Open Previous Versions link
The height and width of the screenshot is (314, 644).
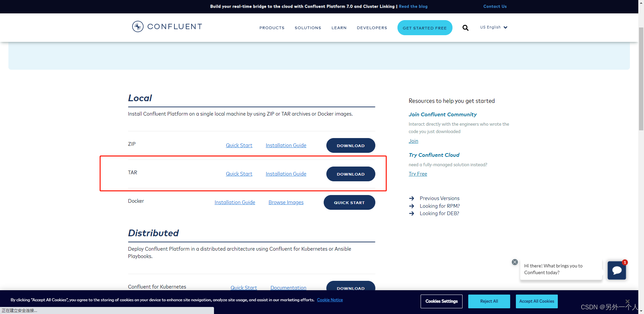[x=439, y=198]
